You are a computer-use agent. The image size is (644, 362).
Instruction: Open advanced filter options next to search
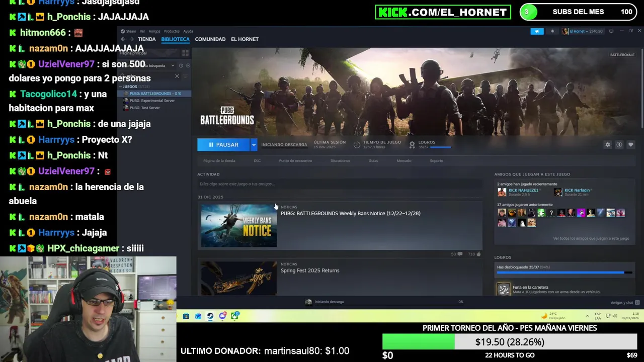pos(185,76)
